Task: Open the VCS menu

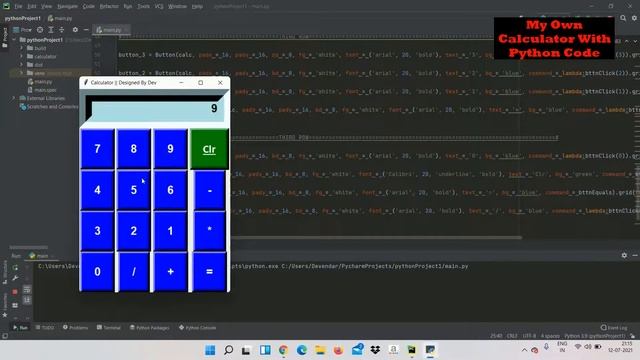Action: tap(159, 7)
